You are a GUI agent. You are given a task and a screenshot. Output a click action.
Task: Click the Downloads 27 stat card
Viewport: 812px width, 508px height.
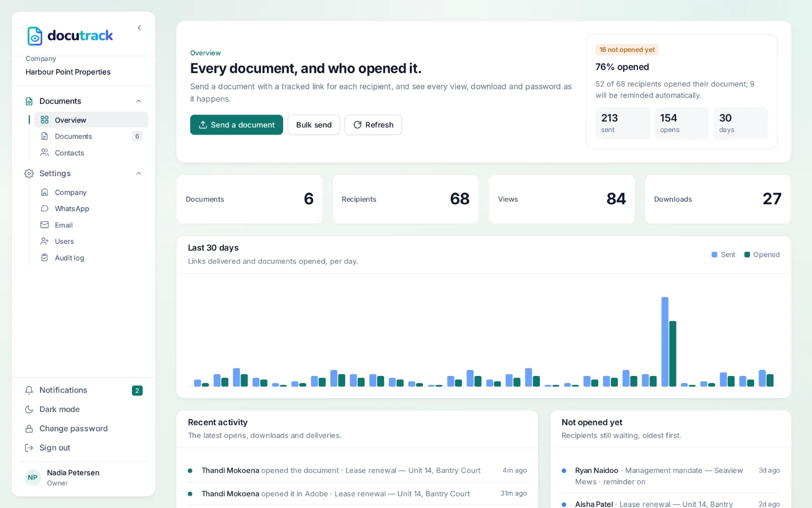point(718,199)
